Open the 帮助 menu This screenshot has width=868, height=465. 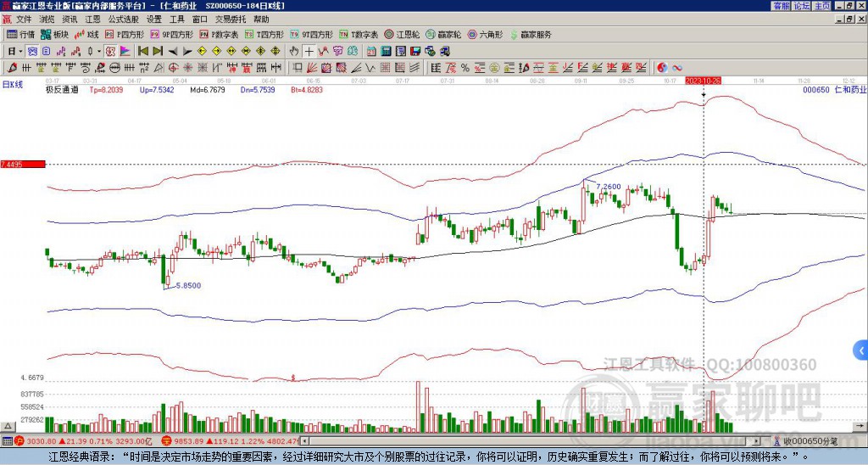click(x=261, y=20)
